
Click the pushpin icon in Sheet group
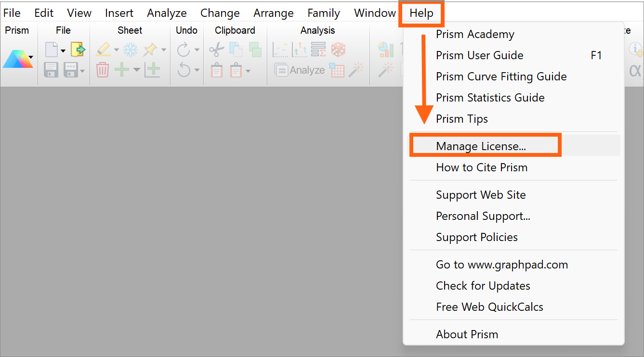click(x=150, y=49)
